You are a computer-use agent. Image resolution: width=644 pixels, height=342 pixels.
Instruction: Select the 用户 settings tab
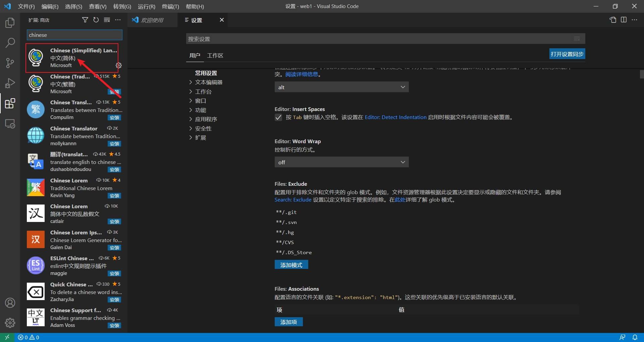point(195,55)
